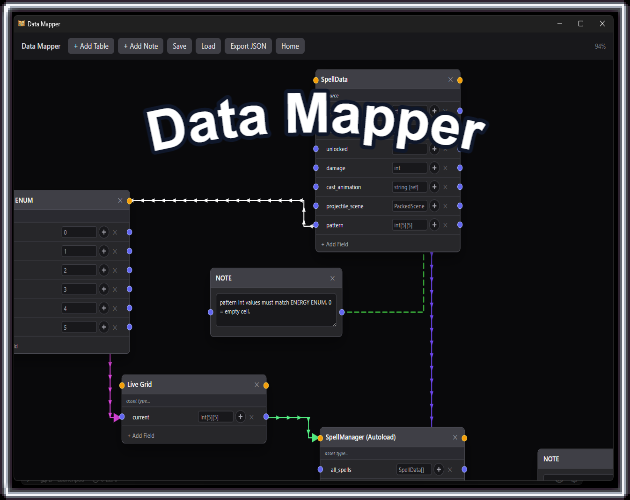Close the SpellManager (Autoload) node
630x500 pixels.
point(455,437)
